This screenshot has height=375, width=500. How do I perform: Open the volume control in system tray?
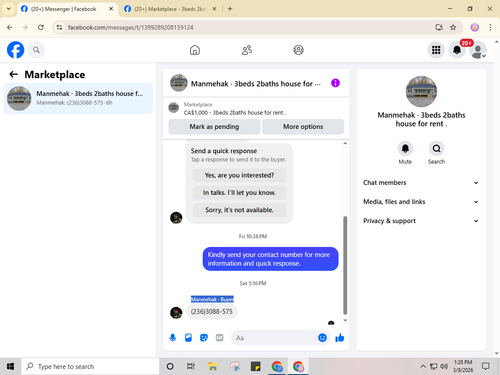444,367
